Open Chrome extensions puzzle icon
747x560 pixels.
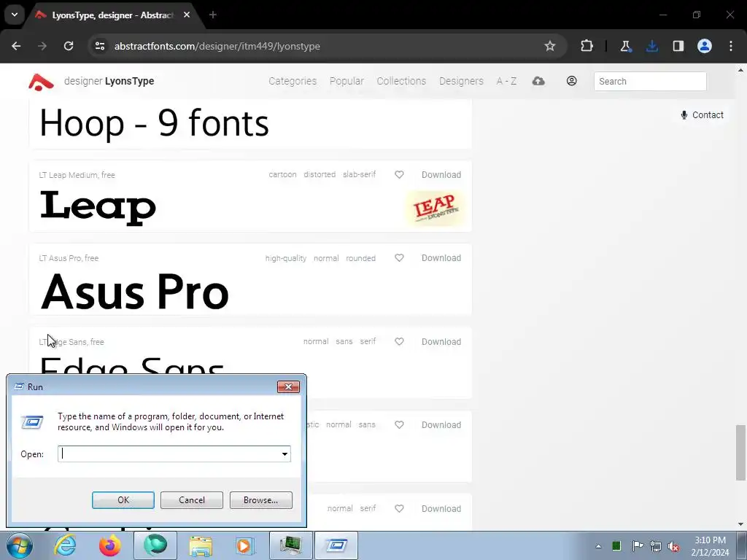point(587,46)
